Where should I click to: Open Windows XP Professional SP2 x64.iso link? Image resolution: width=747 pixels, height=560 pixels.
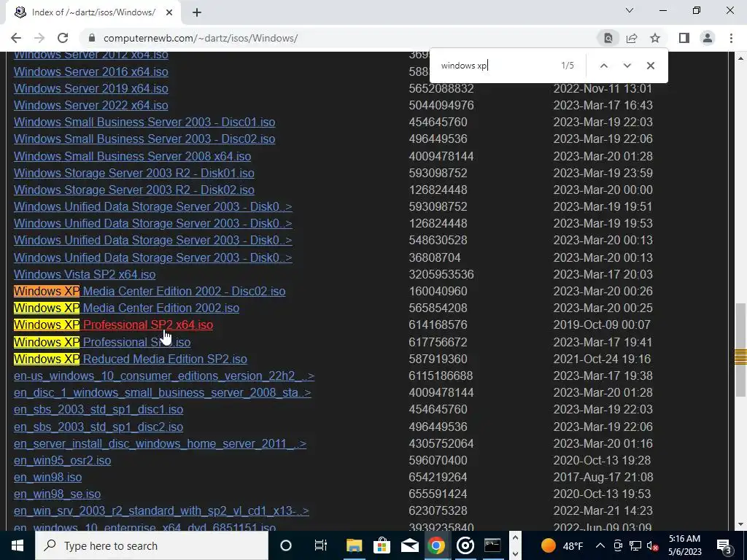point(113,324)
